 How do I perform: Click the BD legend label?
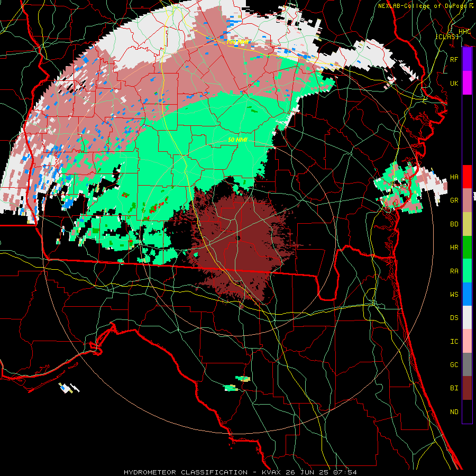coord(454,224)
